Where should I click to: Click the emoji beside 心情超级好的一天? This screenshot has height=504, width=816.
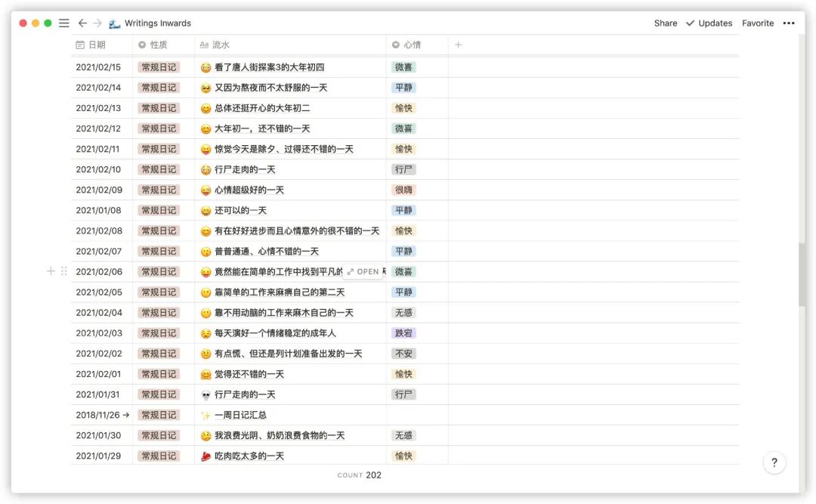206,190
